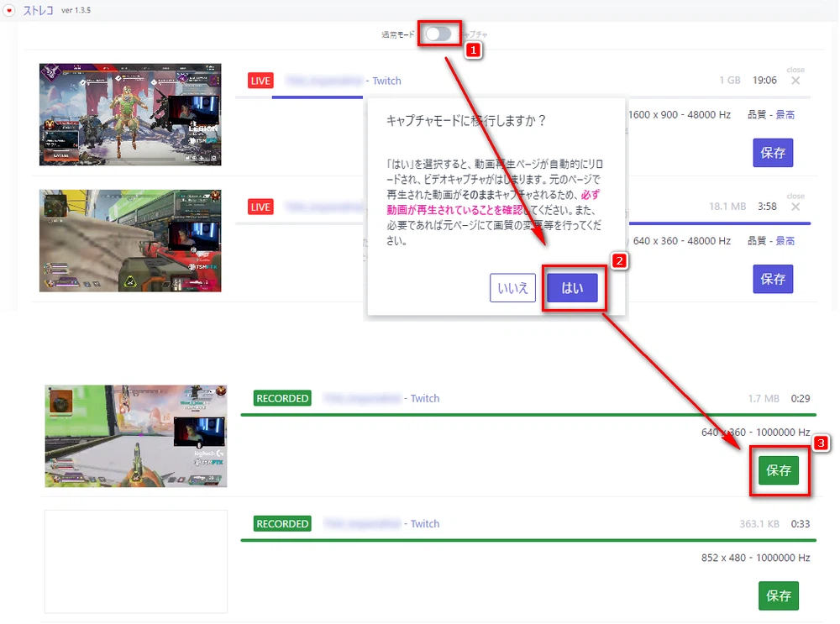Image resolution: width=840 pixels, height=624 pixels.
Task: Click the 'ver 1.3.5' version text
Action: point(76,10)
